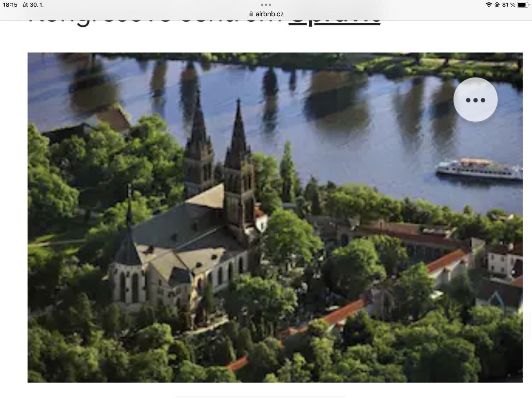Tap the white margin left of the photo
The height and width of the screenshot is (399, 532).
click(x=14, y=216)
